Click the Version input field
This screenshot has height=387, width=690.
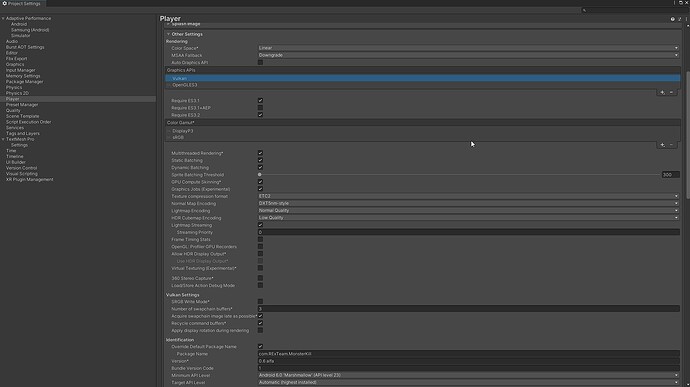[x=469, y=361]
